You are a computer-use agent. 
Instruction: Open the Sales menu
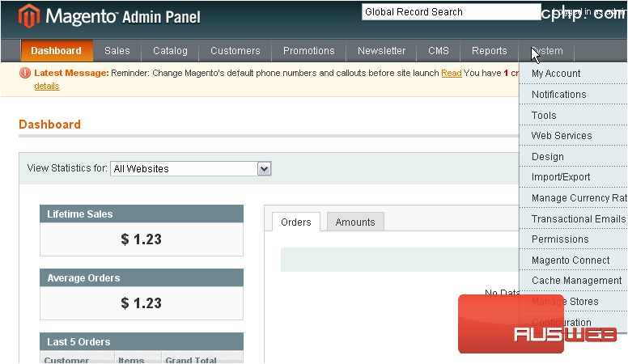[x=117, y=51]
